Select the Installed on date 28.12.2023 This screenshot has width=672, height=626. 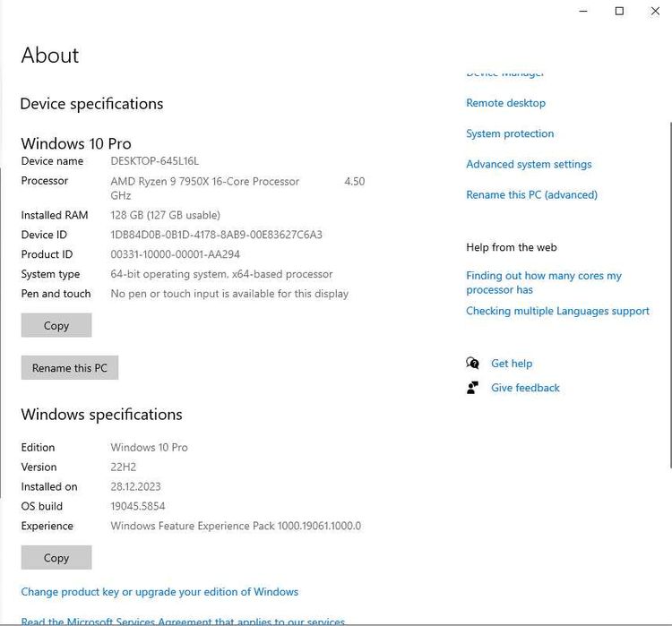[136, 487]
